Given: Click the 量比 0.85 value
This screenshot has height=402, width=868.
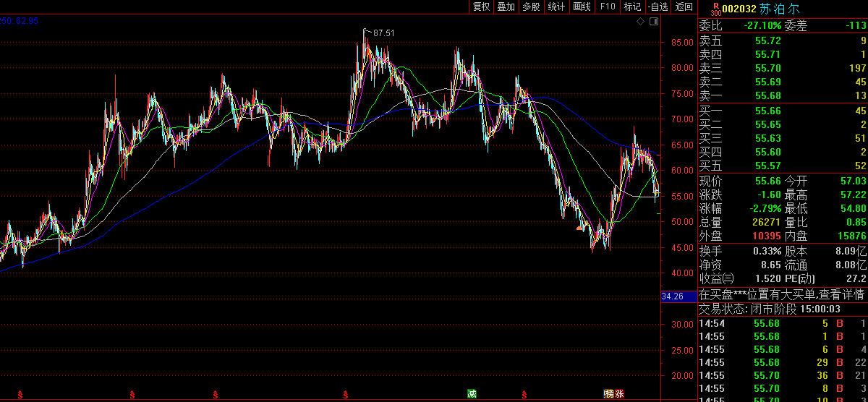Looking at the screenshot, I should 856,222.
